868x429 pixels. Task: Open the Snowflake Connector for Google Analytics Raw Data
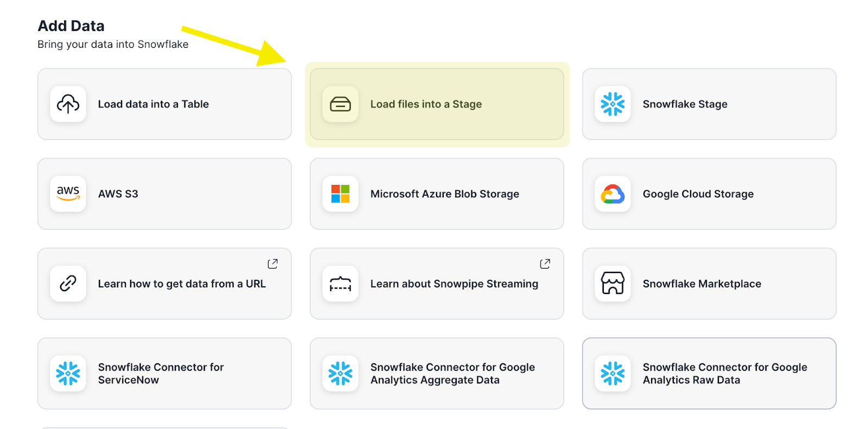coord(709,373)
